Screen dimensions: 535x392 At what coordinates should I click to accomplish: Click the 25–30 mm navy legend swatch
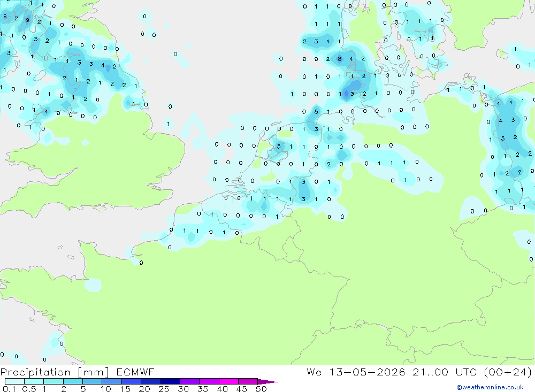(170, 381)
